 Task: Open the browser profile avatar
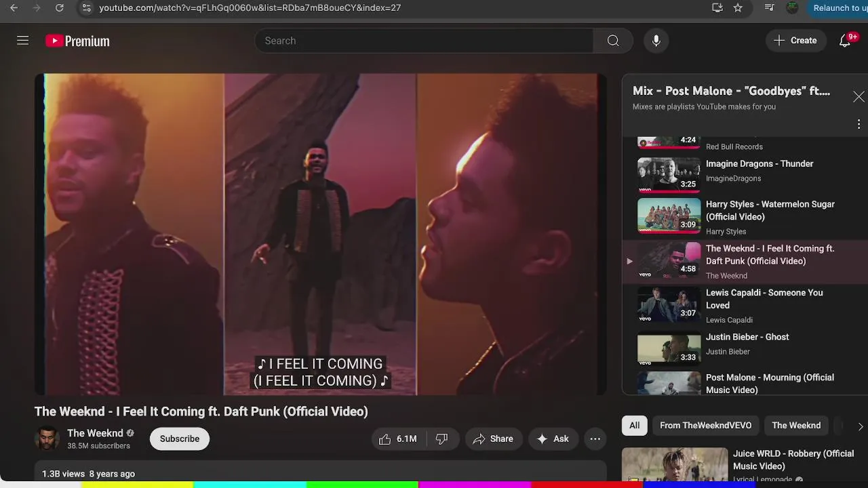click(792, 8)
